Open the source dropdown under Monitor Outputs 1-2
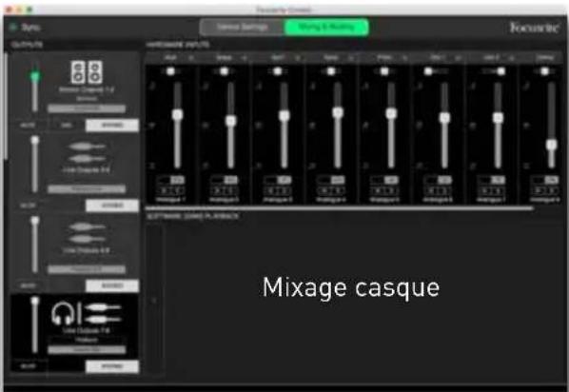Screen dimensions: 569x392 point(87,108)
